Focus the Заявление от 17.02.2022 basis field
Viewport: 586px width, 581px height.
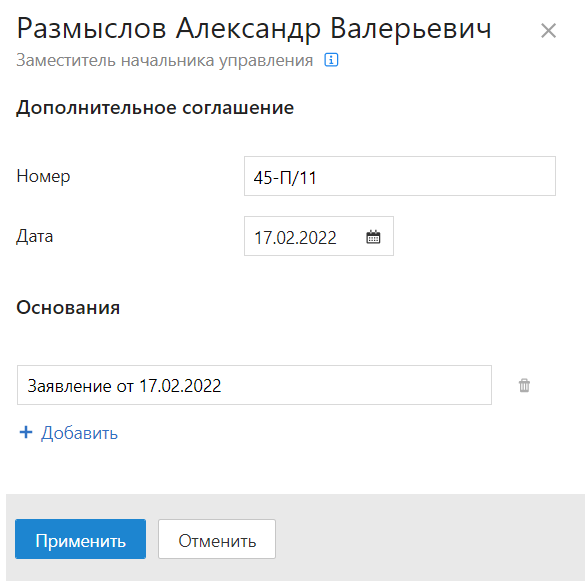point(254,385)
